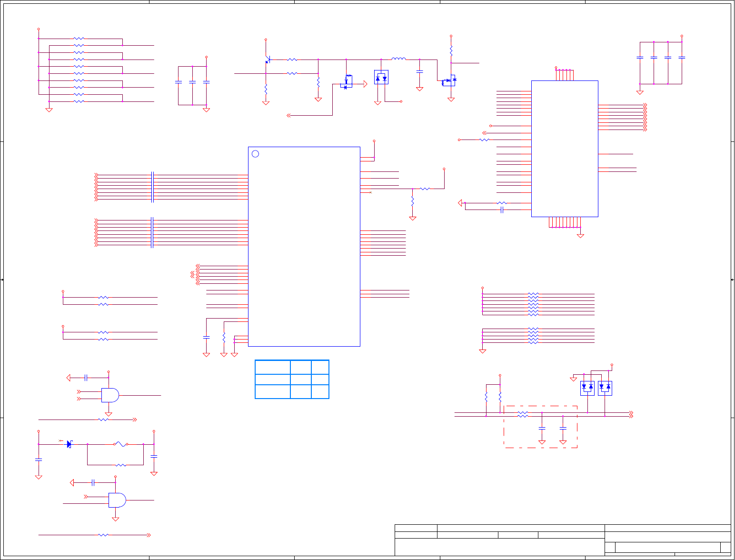735x560 pixels.
Task: Select the fuse symbol after the Schottky diode
Action: click(121, 444)
